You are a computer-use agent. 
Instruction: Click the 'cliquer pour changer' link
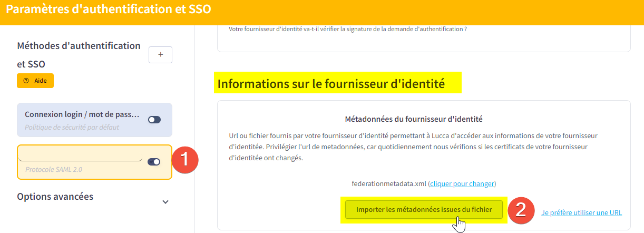[x=462, y=184]
